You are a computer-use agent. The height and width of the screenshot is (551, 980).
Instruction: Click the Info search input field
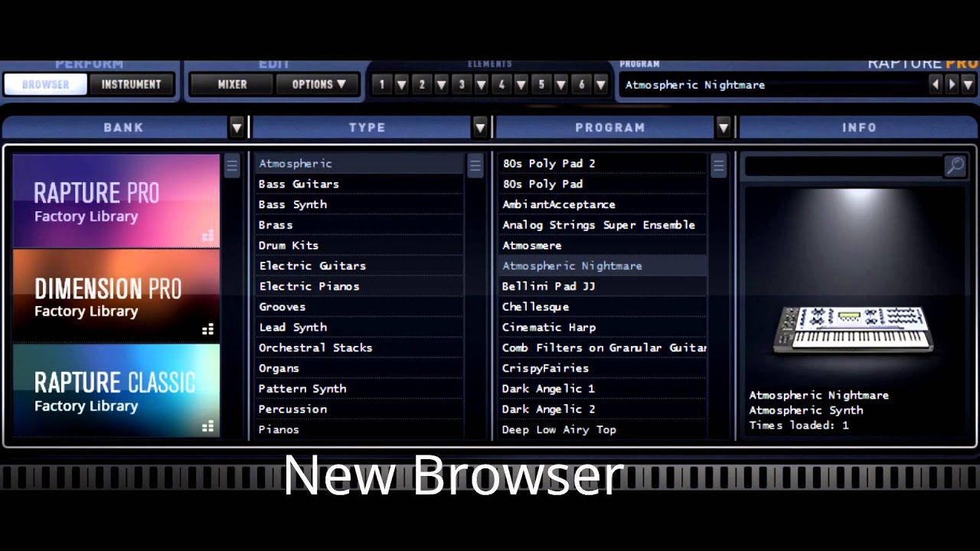coord(844,166)
